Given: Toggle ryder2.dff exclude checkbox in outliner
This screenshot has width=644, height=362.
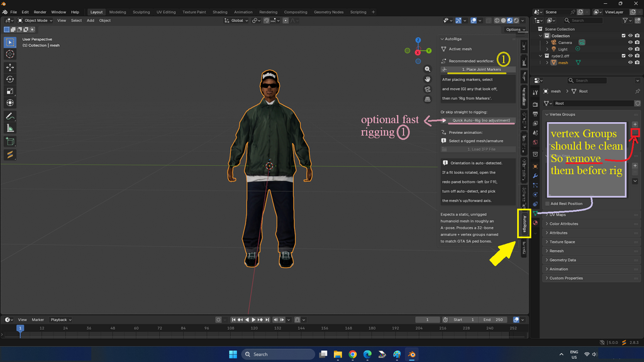Looking at the screenshot, I should coord(623,56).
